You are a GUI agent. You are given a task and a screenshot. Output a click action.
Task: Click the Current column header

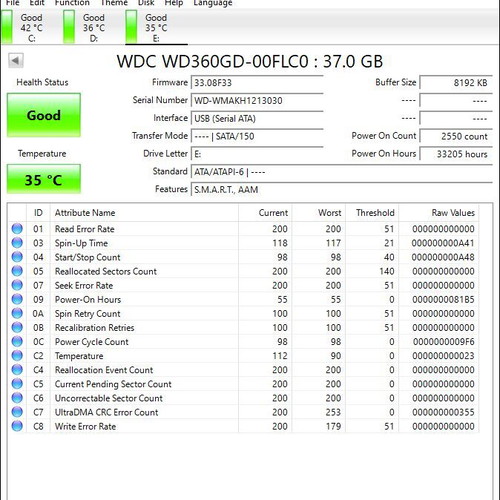265,213
